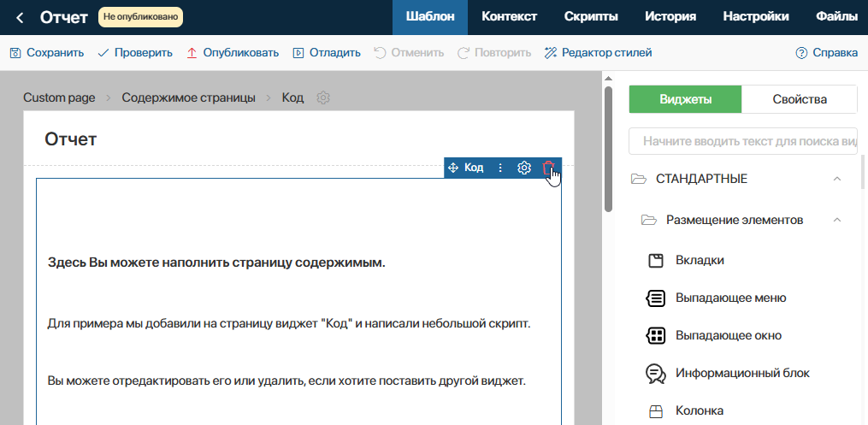868x425 pixels.
Task: Select the Колонка widget icon
Action: click(x=655, y=411)
